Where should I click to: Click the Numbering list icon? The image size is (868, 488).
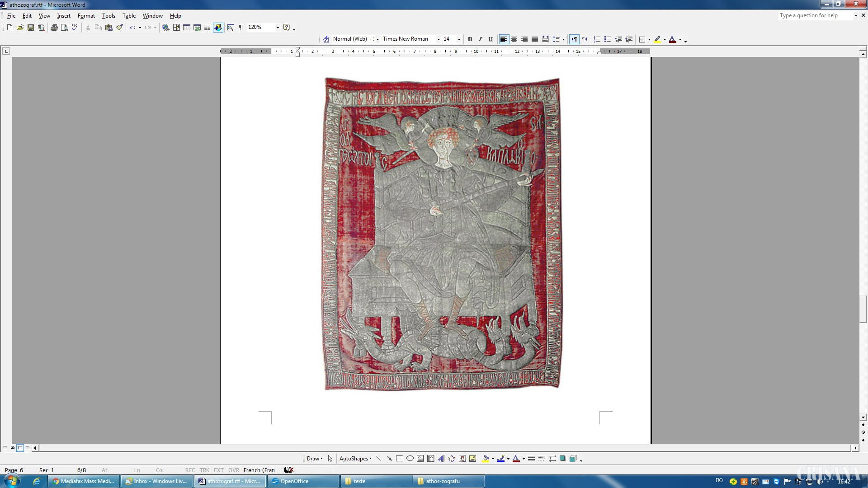coord(597,39)
